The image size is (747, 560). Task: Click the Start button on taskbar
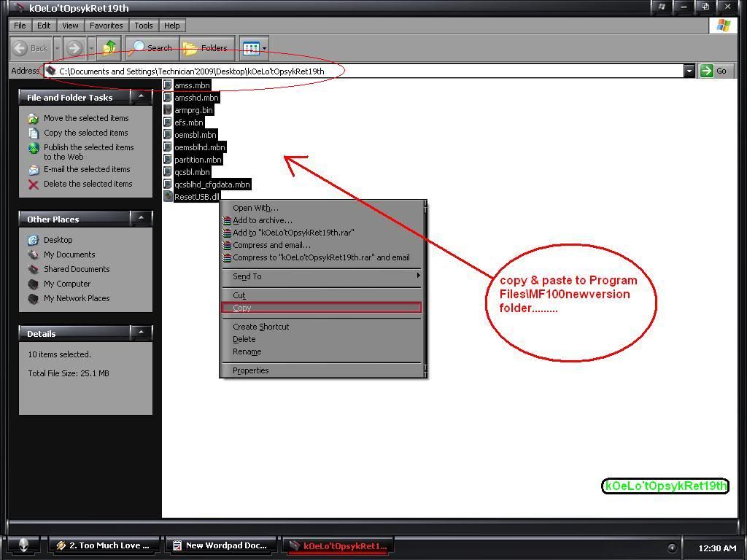24,545
